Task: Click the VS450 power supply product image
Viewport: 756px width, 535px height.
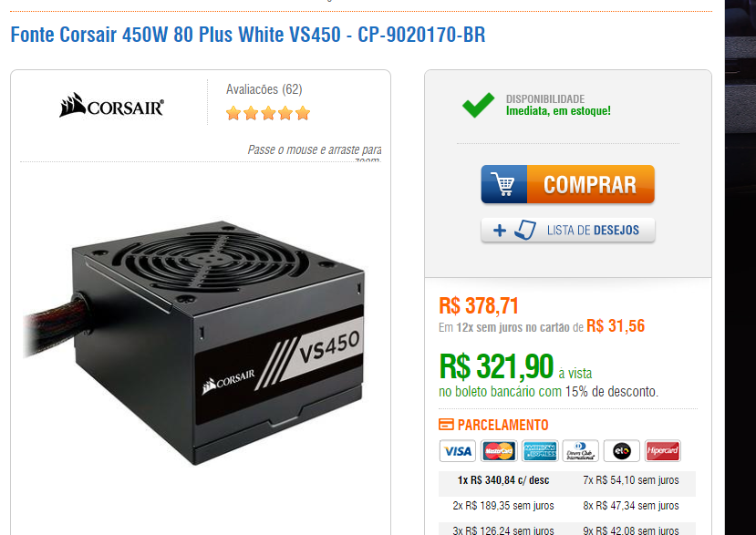Action: click(x=194, y=342)
